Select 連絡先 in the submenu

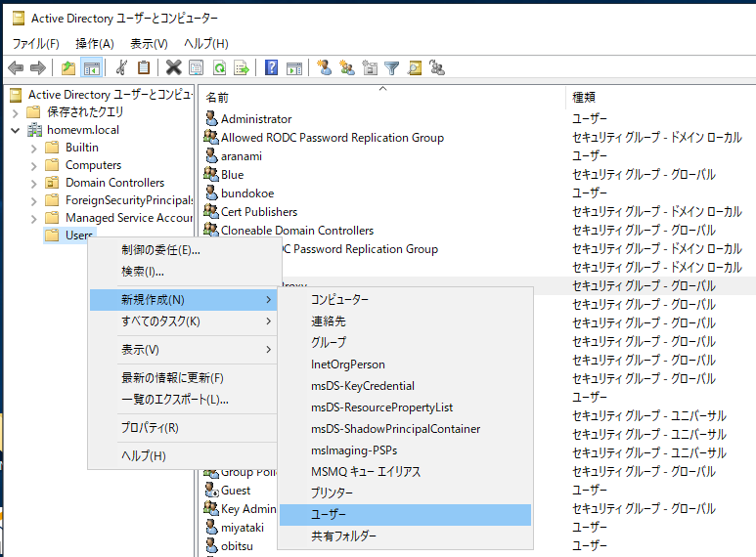pyautogui.click(x=405, y=321)
